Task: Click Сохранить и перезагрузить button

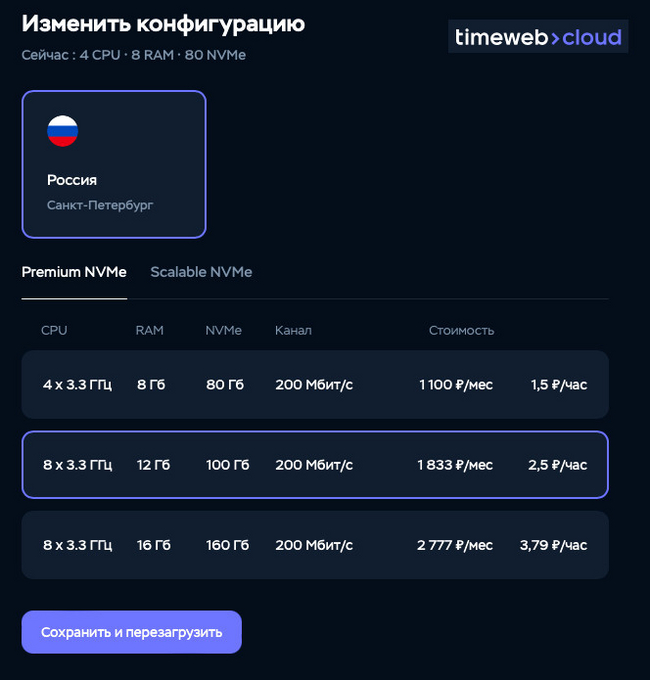Action: click(x=131, y=632)
